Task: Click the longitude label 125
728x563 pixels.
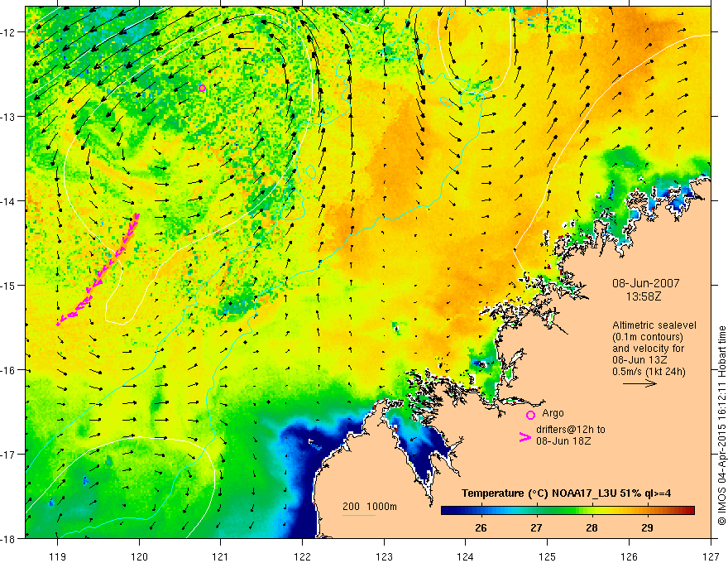Action: (x=548, y=556)
